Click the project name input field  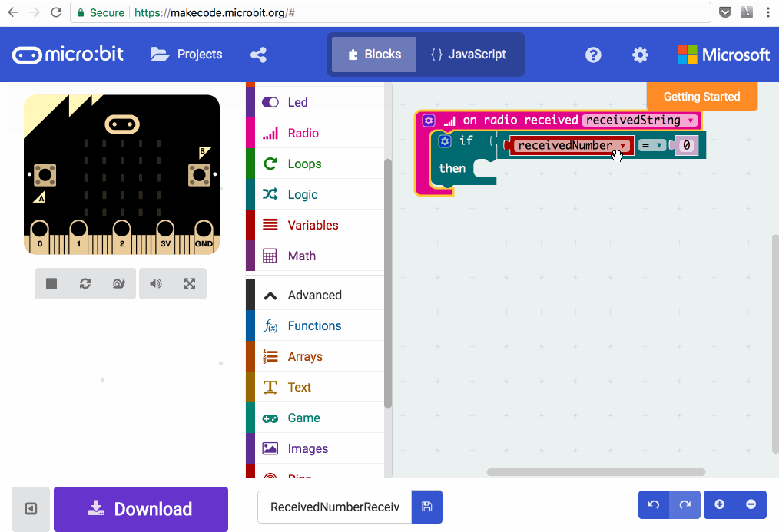(334, 507)
